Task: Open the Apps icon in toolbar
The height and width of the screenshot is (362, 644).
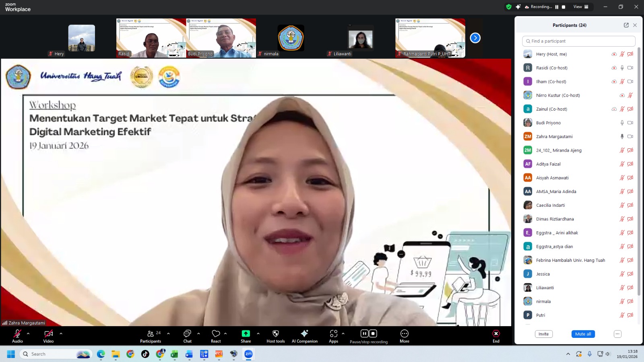Action: coord(333,334)
